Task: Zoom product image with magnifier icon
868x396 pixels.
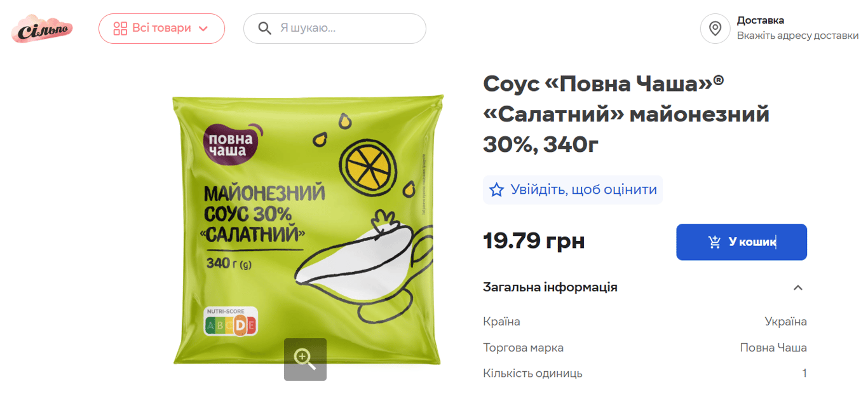Action: (x=305, y=359)
